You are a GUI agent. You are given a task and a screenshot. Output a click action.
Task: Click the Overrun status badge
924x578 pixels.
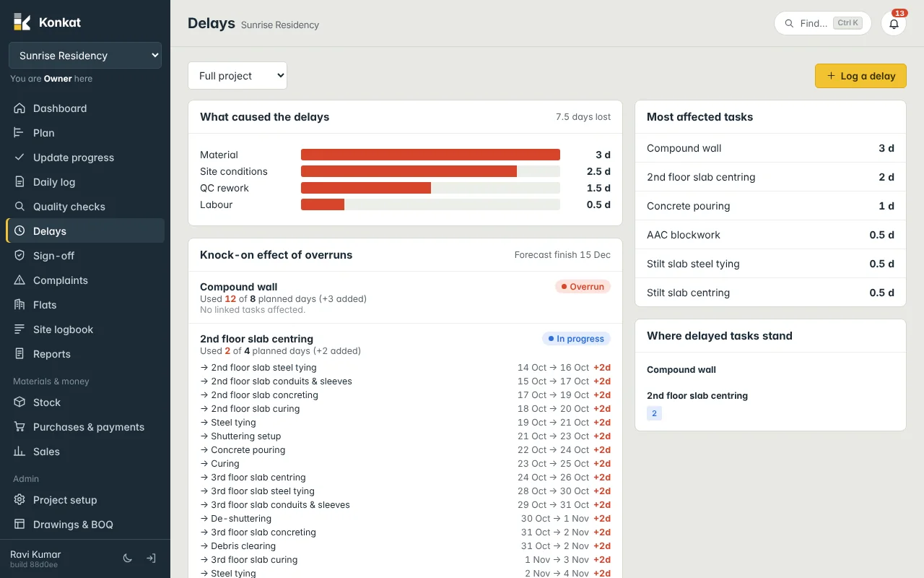pos(583,287)
